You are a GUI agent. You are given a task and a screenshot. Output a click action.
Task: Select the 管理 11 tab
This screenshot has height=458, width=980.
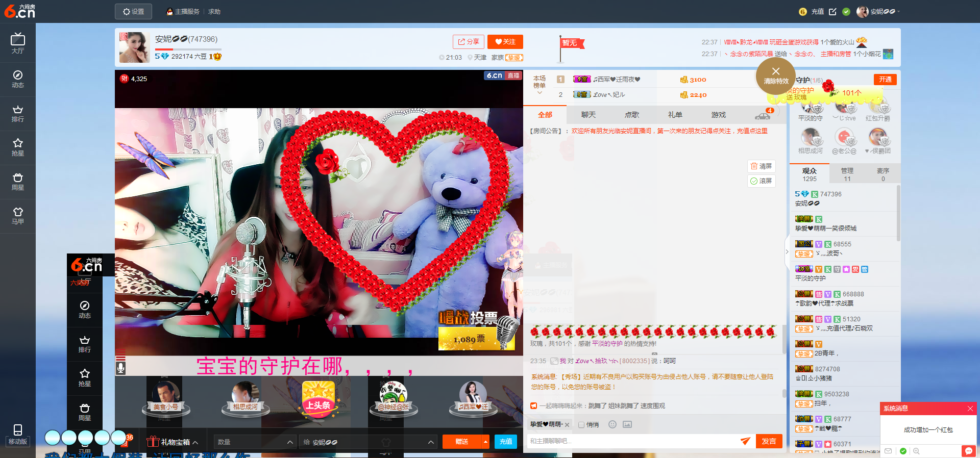(847, 174)
